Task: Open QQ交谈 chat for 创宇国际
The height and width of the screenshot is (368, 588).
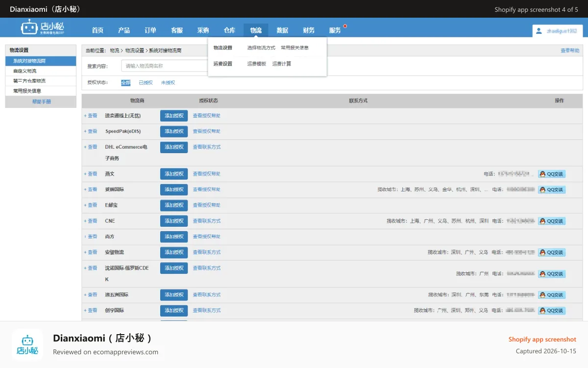Action: point(552,311)
